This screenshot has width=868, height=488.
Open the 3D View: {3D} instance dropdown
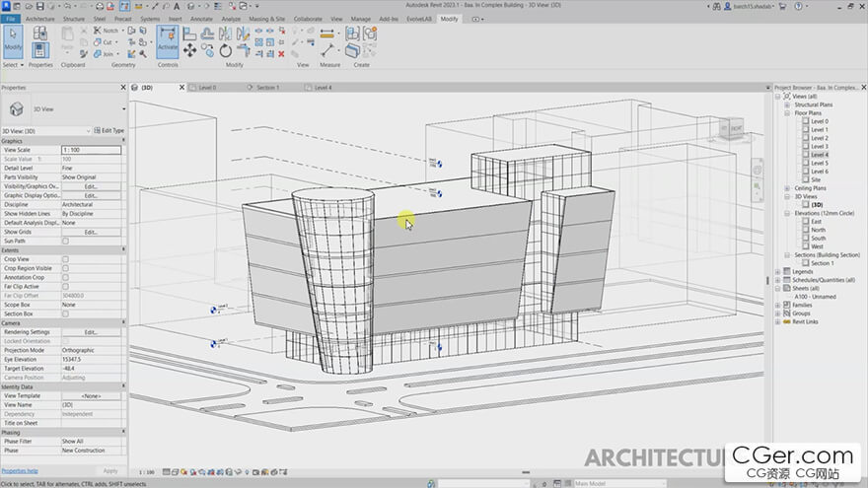tap(88, 131)
